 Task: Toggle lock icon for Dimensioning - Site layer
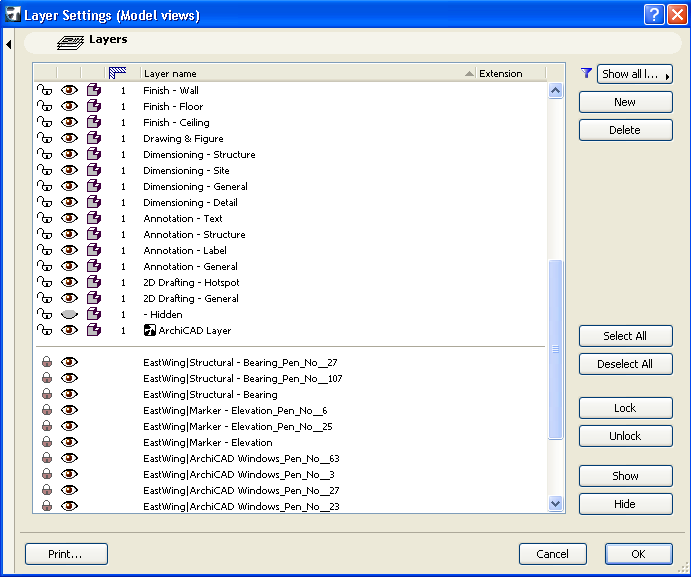pyautogui.click(x=44, y=170)
